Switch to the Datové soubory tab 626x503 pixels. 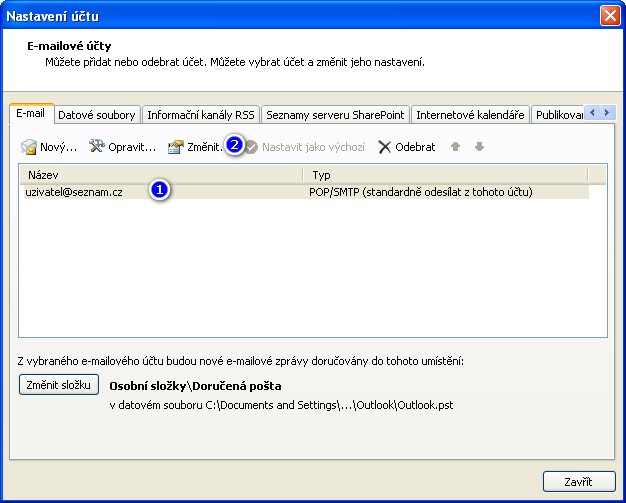[x=97, y=115]
